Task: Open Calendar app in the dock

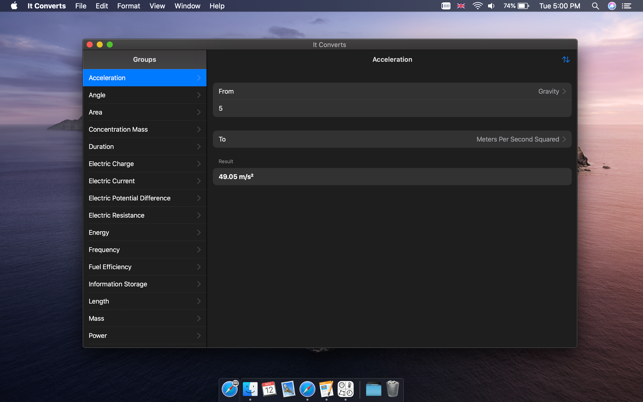Action: pyautogui.click(x=269, y=389)
